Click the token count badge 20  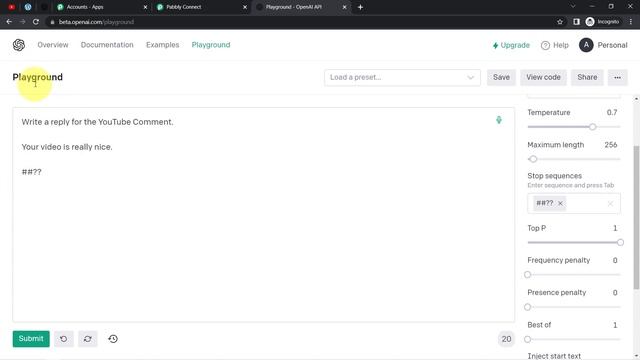click(506, 339)
